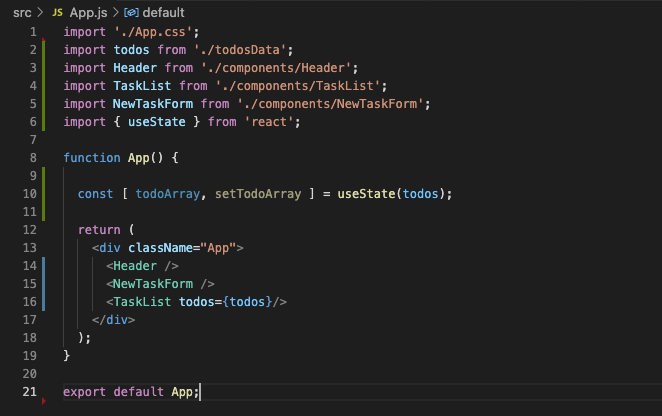Click the setTodoArray identifier
This screenshot has height=416, width=662.
tap(258, 194)
